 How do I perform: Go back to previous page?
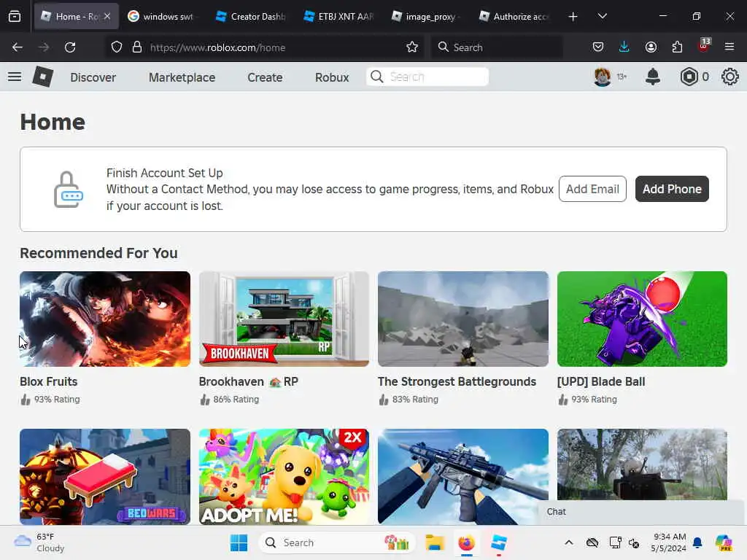[x=18, y=47]
